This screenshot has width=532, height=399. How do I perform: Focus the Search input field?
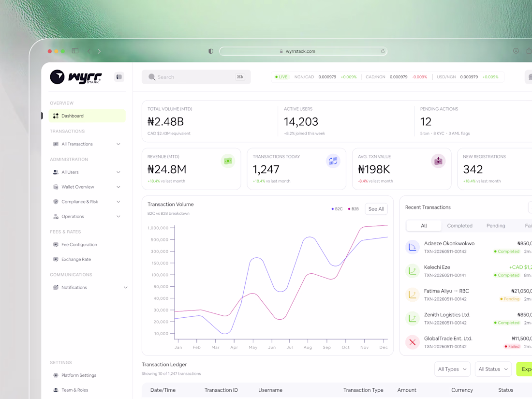(x=196, y=77)
